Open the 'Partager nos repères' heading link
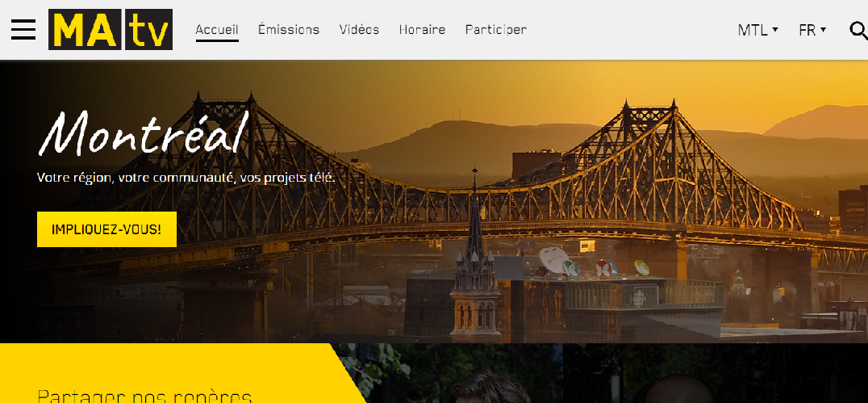 [144, 396]
